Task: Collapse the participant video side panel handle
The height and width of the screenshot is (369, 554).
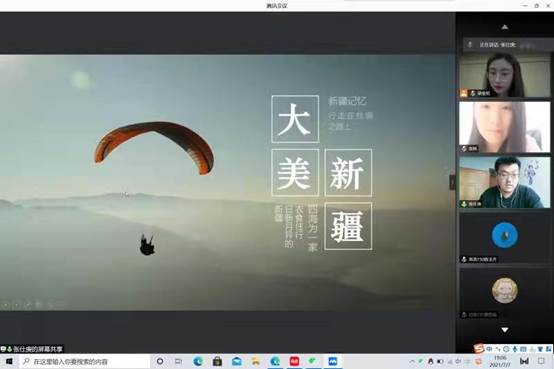Action: 452,182
